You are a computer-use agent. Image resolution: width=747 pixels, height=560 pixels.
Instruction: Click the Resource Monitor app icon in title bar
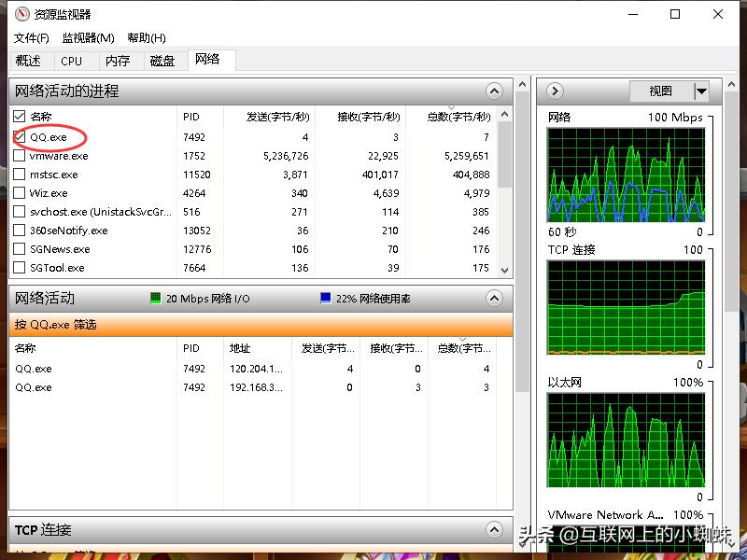[x=19, y=15]
